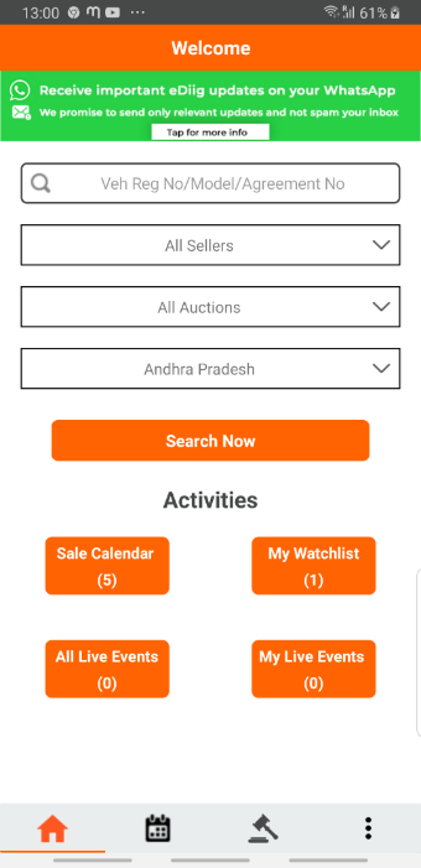Open My Watchlist (1)
The image size is (421, 868).
point(314,566)
